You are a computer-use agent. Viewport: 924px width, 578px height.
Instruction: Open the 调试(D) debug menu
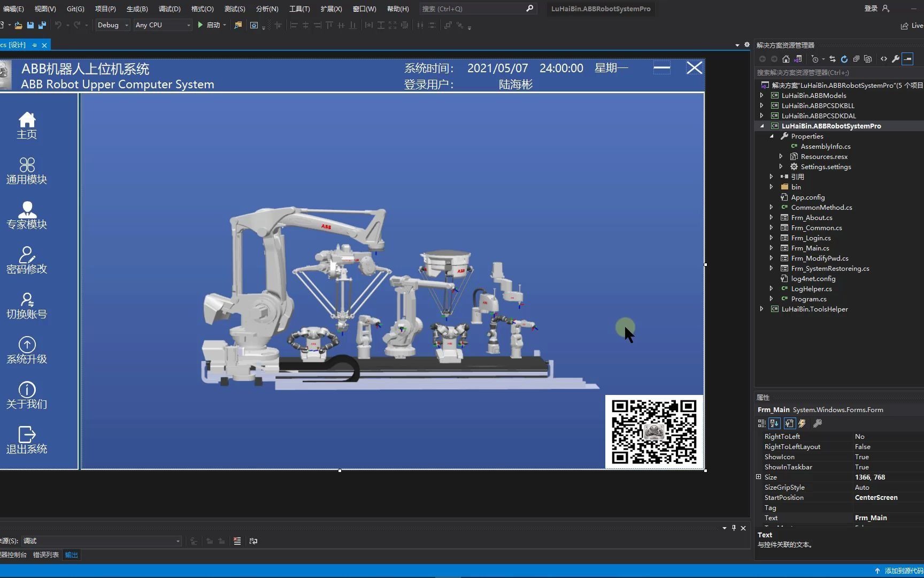coord(170,9)
